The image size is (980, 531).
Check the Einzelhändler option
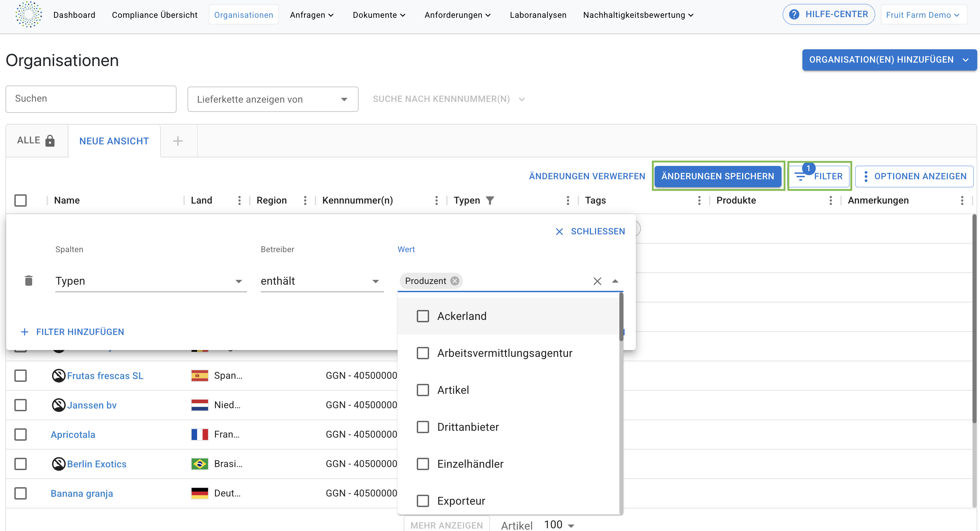(x=423, y=464)
